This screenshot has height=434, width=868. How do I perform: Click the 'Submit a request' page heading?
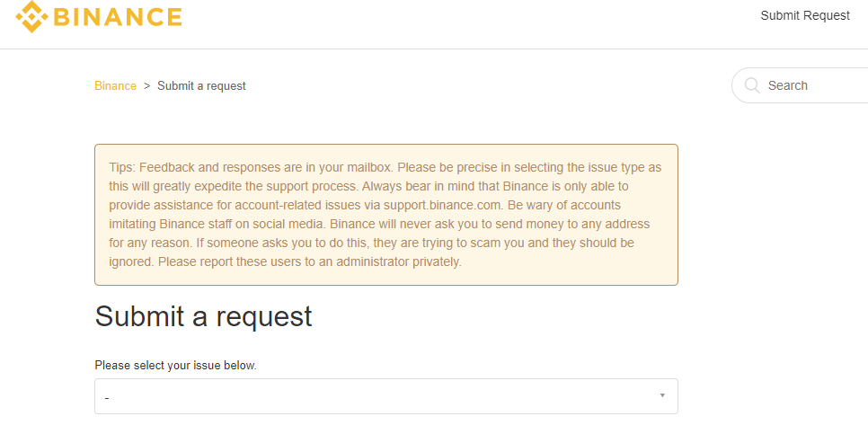pyautogui.click(x=203, y=316)
